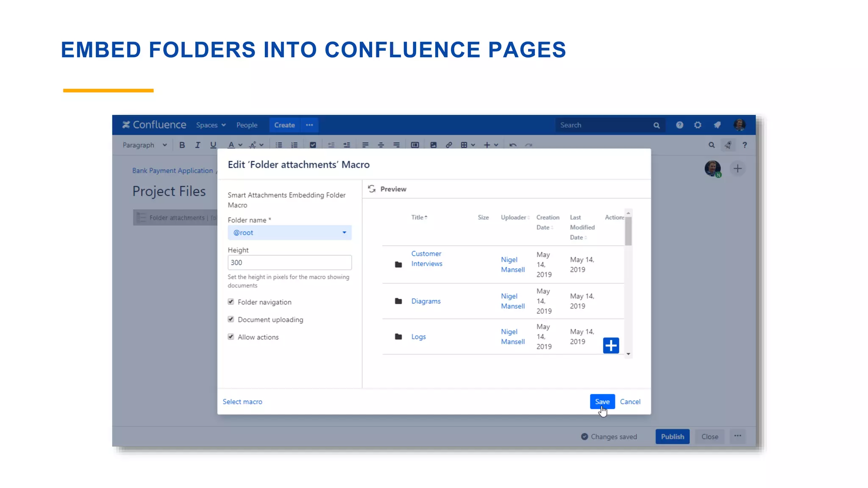Open the settings gear icon
Screen dimensions: 868x488
[x=698, y=125]
